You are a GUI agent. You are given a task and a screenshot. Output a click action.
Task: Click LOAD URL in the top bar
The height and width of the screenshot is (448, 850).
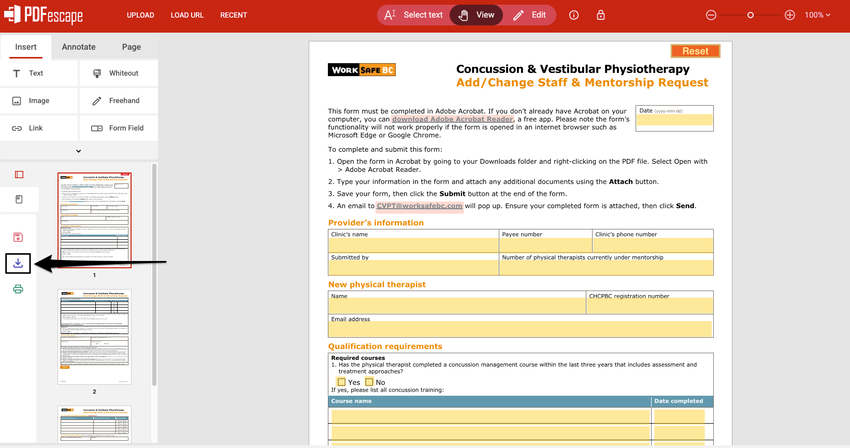click(x=187, y=15)
